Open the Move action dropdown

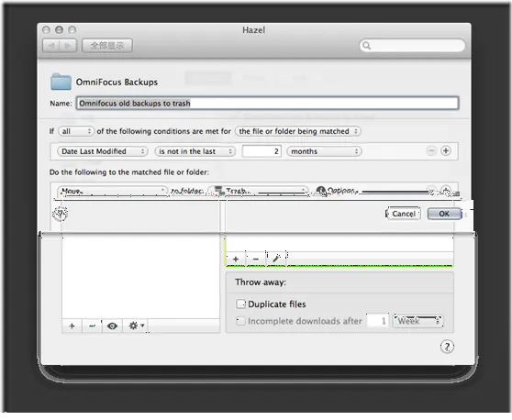point(112,191)
